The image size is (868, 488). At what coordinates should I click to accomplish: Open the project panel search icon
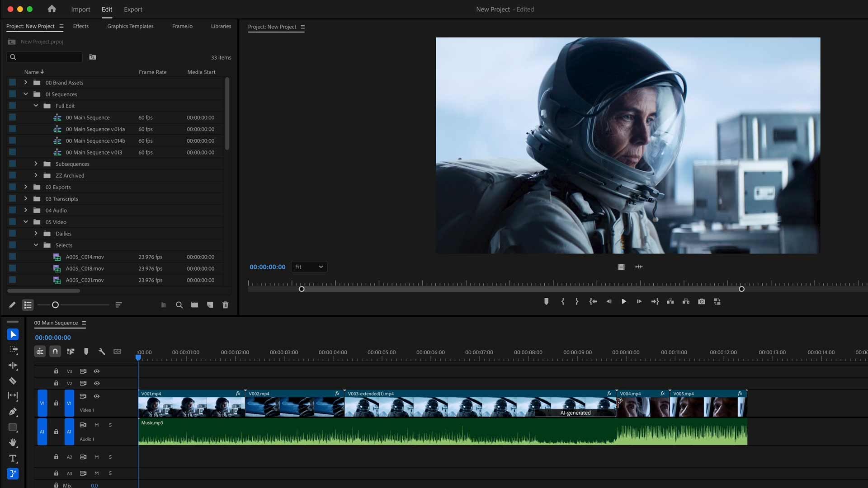[179, 305]
